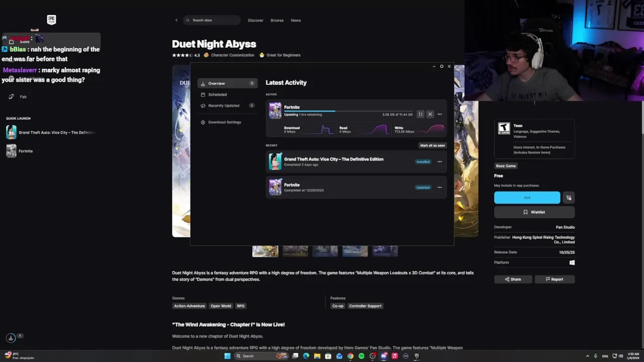
Task: Open Spotify from the taskbar
Action: coord(361,356)
